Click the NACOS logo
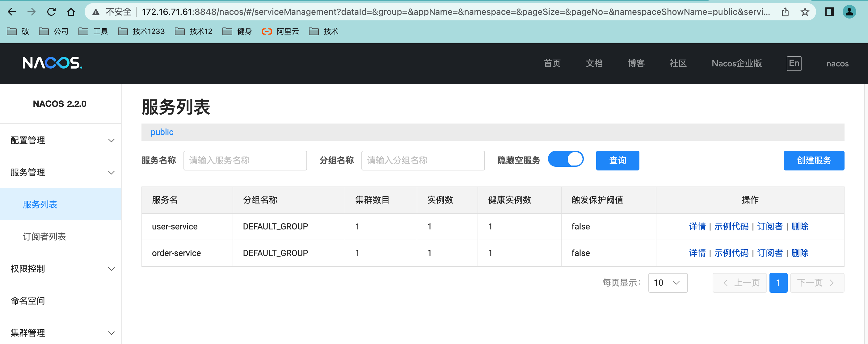The image size is (868, 344). click(x=52, y=63)
